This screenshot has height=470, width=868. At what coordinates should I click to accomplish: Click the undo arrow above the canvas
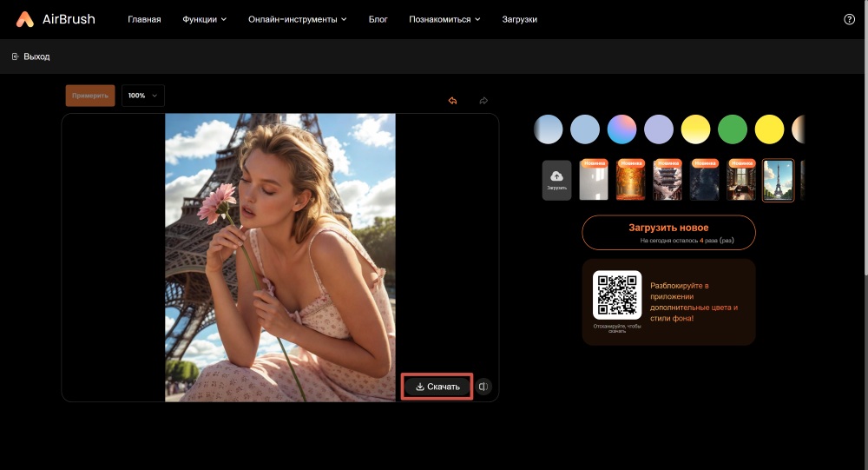coord(453,101)
